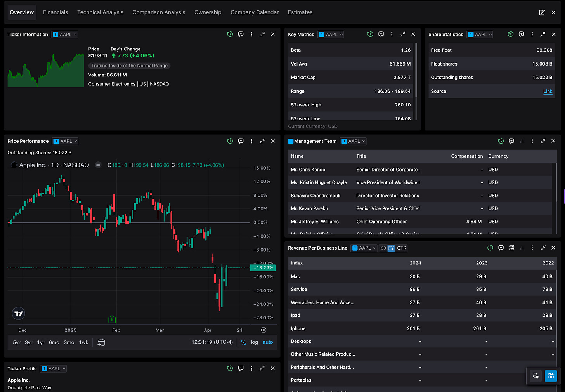Toggle auto scale on chart
This screenshot has height=392, width=565.
click(268, 342)
